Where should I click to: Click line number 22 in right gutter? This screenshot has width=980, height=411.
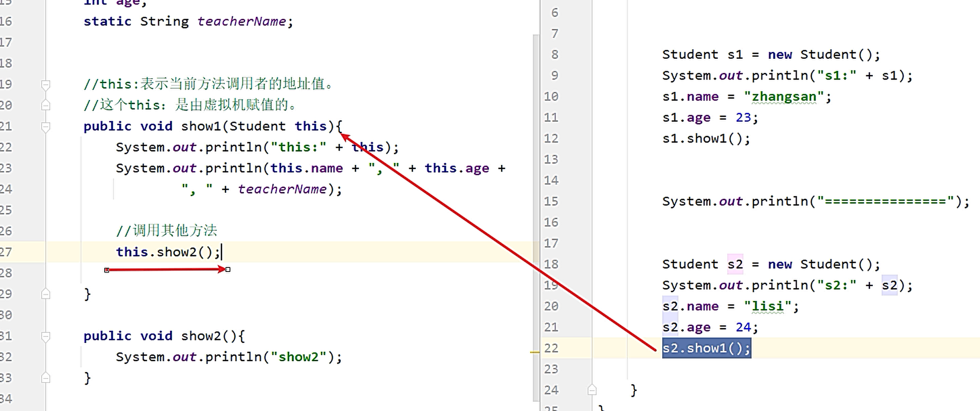[551, 348]
